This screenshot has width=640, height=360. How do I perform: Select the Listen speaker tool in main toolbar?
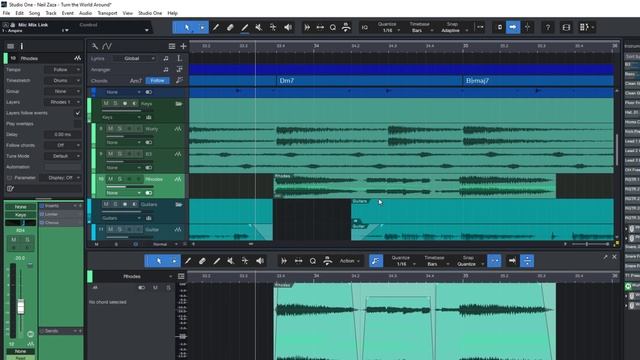pos(288,27)
